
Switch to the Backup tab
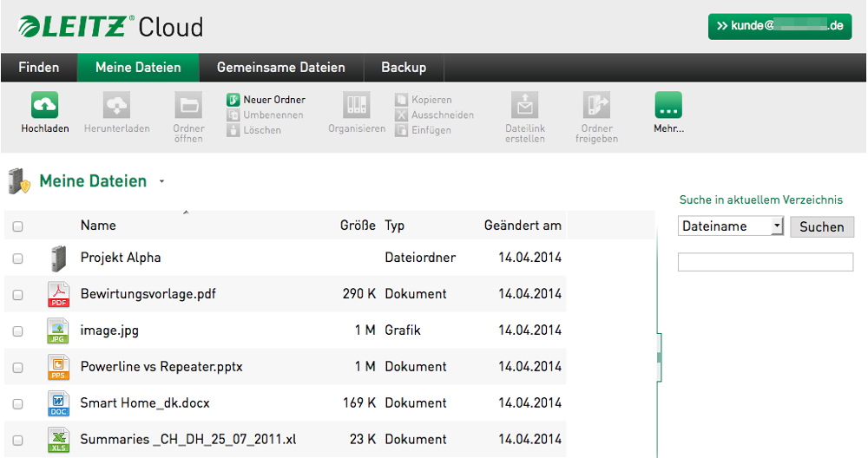point(404,68)
